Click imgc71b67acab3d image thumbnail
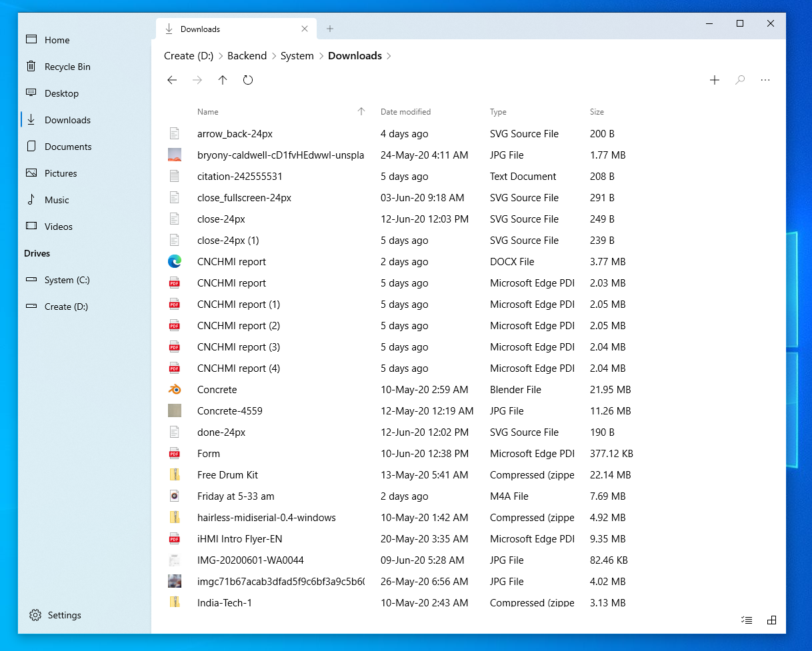 [x=175, y=582]
